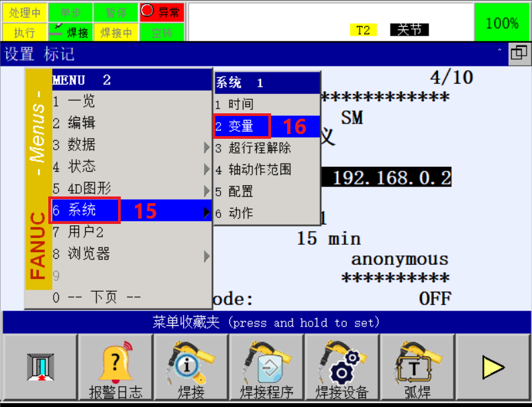Viewport: 532px width, 407px height.
Task: Open the 报警日志 alarm log shortcut
Action: (115, 367)
